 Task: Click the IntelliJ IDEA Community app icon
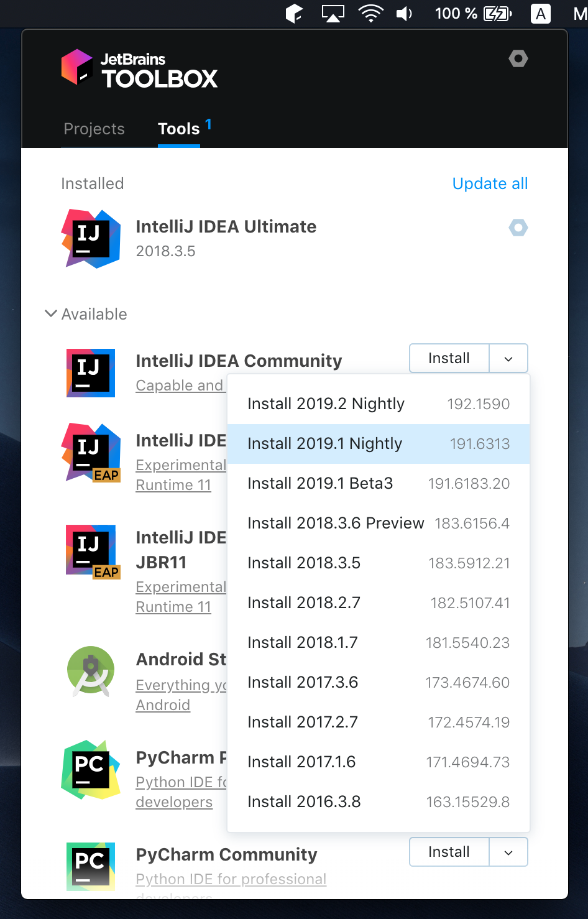point(91,373)
